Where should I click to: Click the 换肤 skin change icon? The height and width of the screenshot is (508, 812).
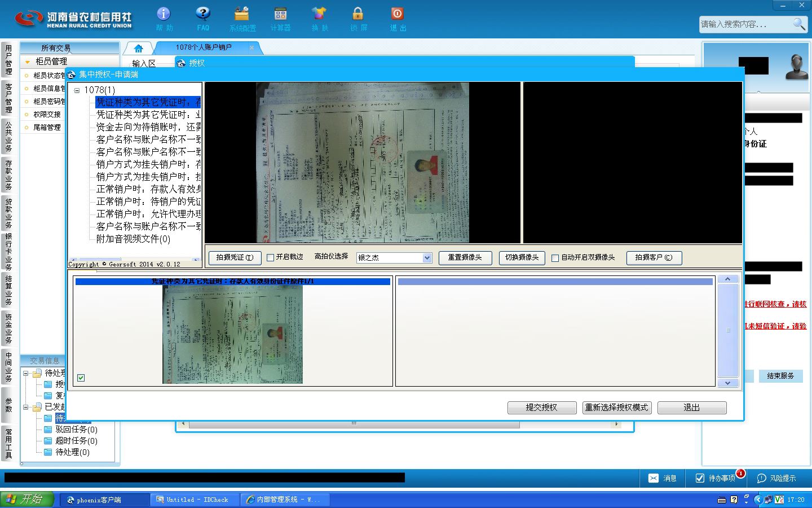[319, 14]
